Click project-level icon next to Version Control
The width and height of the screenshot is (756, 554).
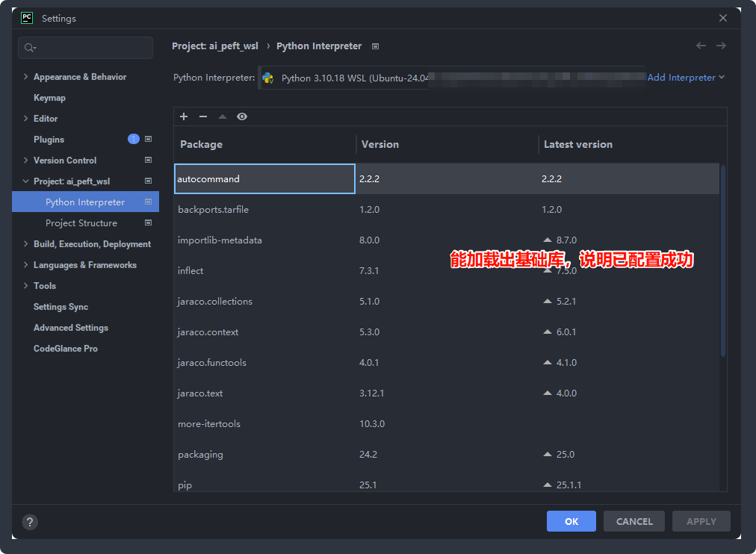click(x=149, y=160)
